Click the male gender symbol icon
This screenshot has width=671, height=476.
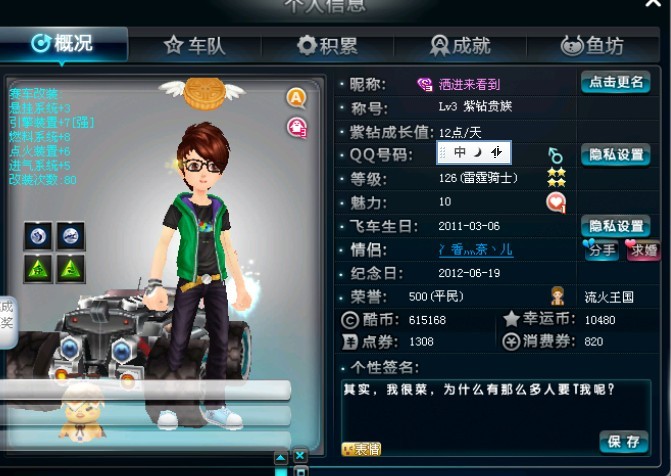[555, 155]
